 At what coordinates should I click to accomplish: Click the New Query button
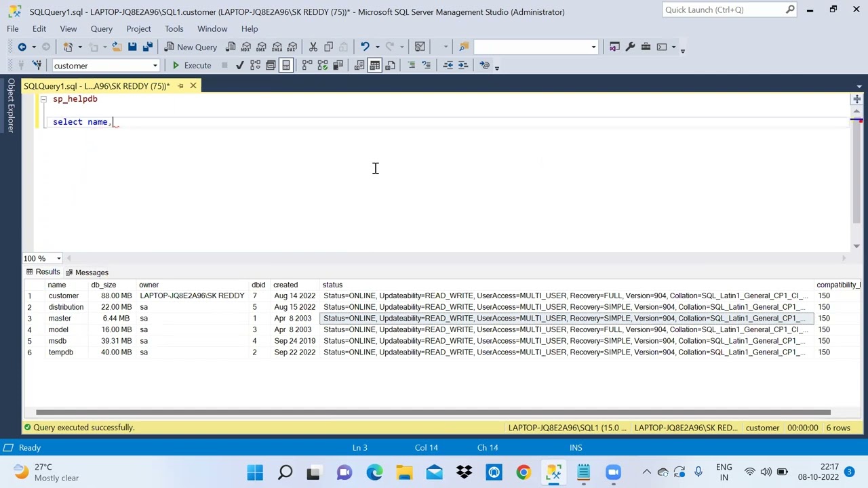click(191, 47)
